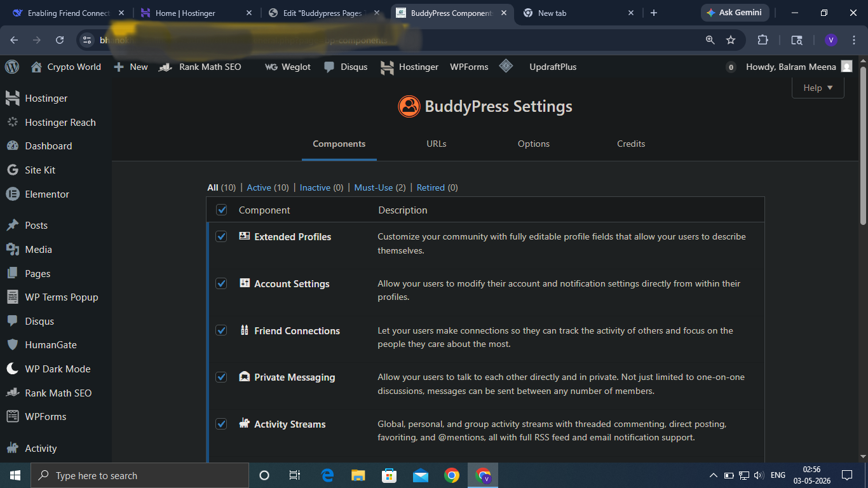
Task: Filter components by Active (10)
Action: coord(268,187)
